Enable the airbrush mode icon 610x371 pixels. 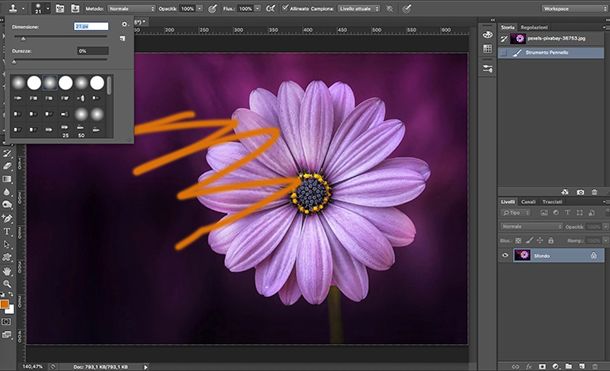270,9
